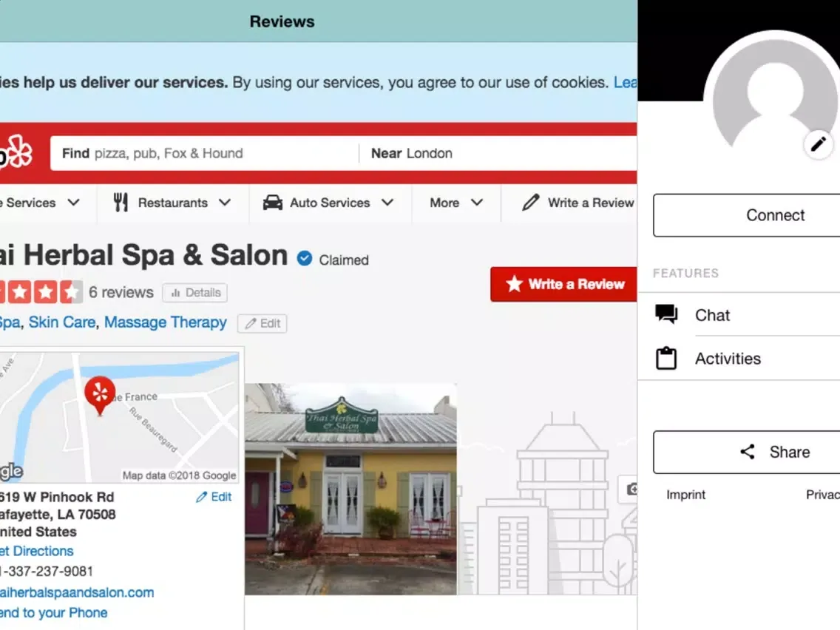The image size is (840, 630).
Task: Click the Reviews header title
Action: [x=282, y=21]
